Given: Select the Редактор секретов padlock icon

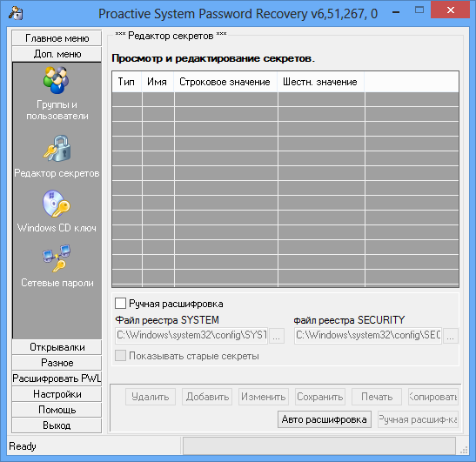Looking at the screenshot, I should 57,149.
